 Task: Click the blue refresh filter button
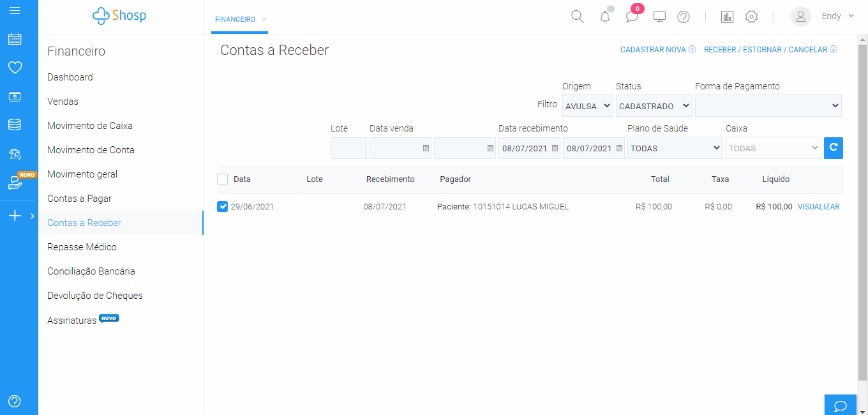[x=833, y=148]
